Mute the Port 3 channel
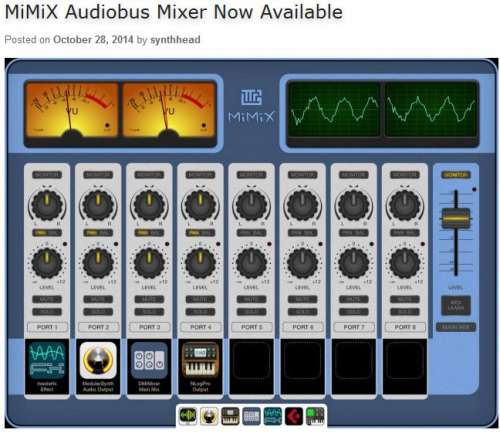 pyautogui.click(x=149, y=299)
